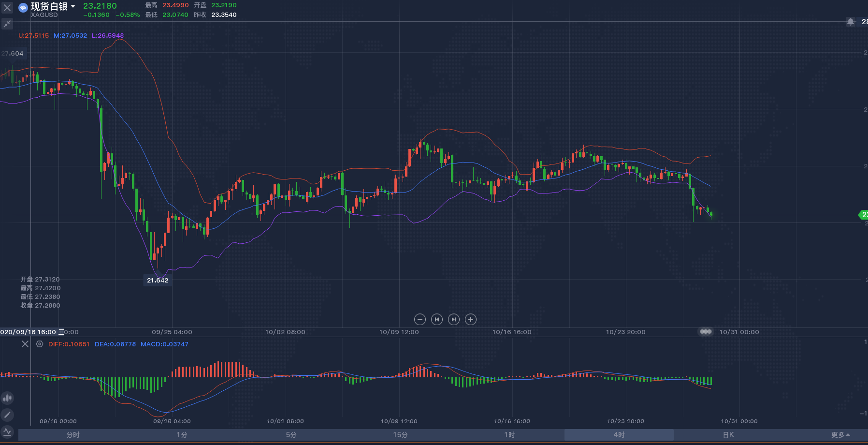The height and width of the screenshot is (445, 868).
Task: Switch to 5分 timeframe tab
Action: click(291, 435)
